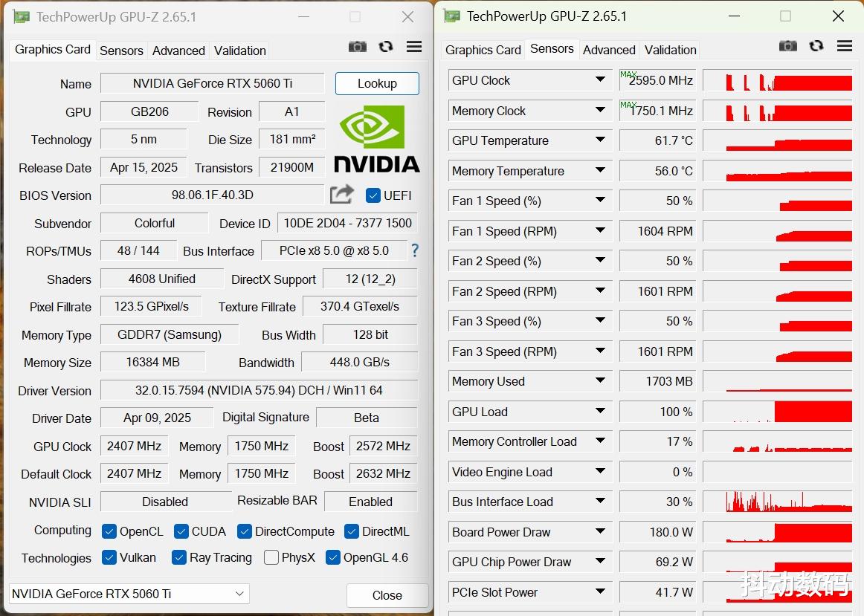864x616 pixels.
Task: Open the Validation tab in the Sensors window
Action: (x=670, y=50)
